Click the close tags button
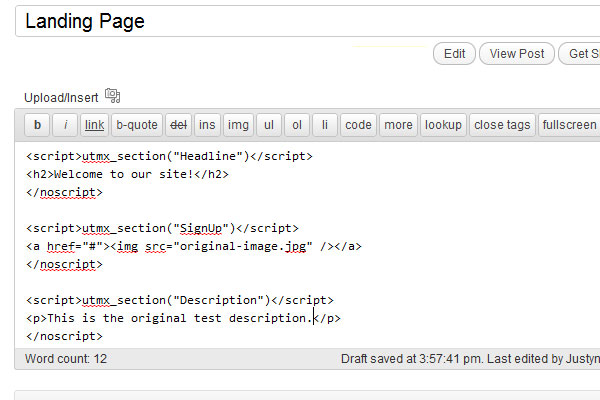 (502, 125)
